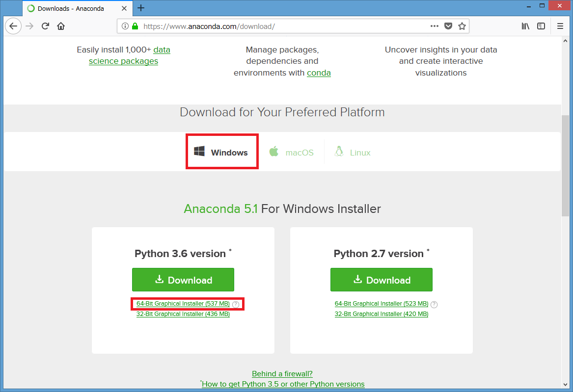Click the Apple logo icon

click(x=273, y=151)
